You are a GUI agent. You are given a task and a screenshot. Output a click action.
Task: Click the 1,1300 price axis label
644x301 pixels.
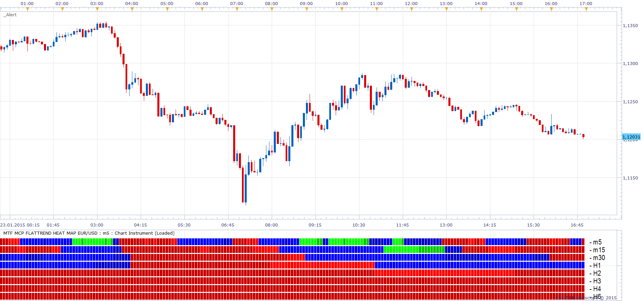point(630,63)
